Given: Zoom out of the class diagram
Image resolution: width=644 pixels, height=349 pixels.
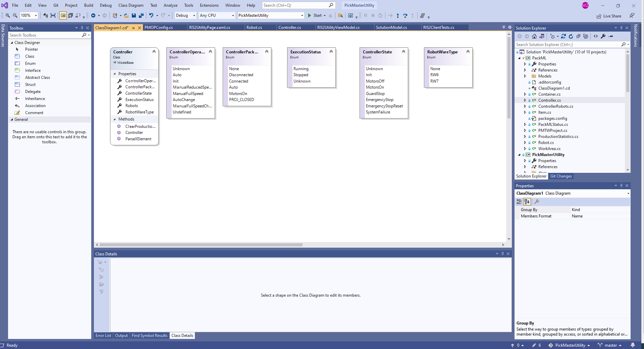Looking at the screenshot, I should click(15, 15).
